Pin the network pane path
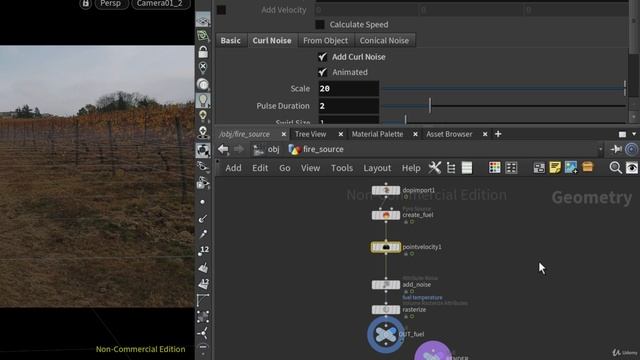The width and height of the screenshot is (640, 360). 616,149
